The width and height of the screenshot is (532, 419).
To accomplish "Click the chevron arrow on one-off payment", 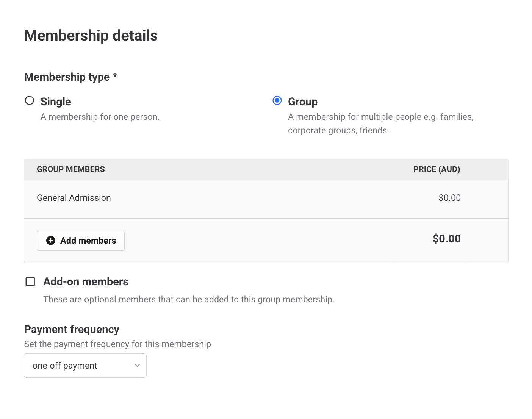I will pos(137,366).
